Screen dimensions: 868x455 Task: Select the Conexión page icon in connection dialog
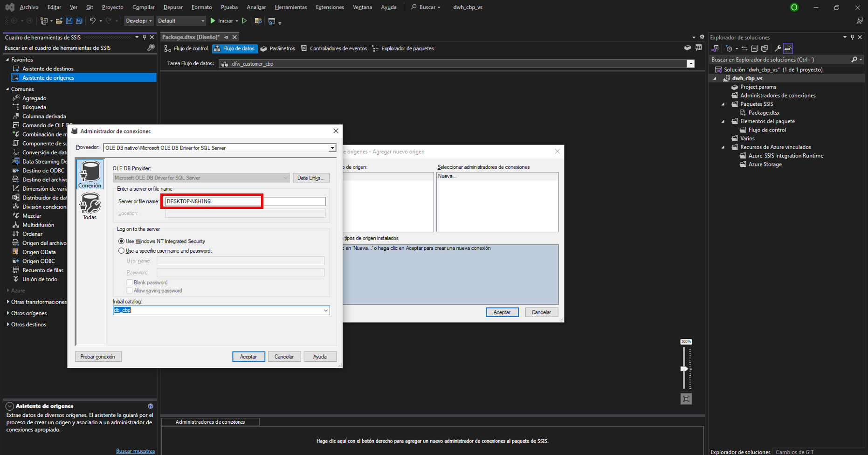[x=90, y=174]
